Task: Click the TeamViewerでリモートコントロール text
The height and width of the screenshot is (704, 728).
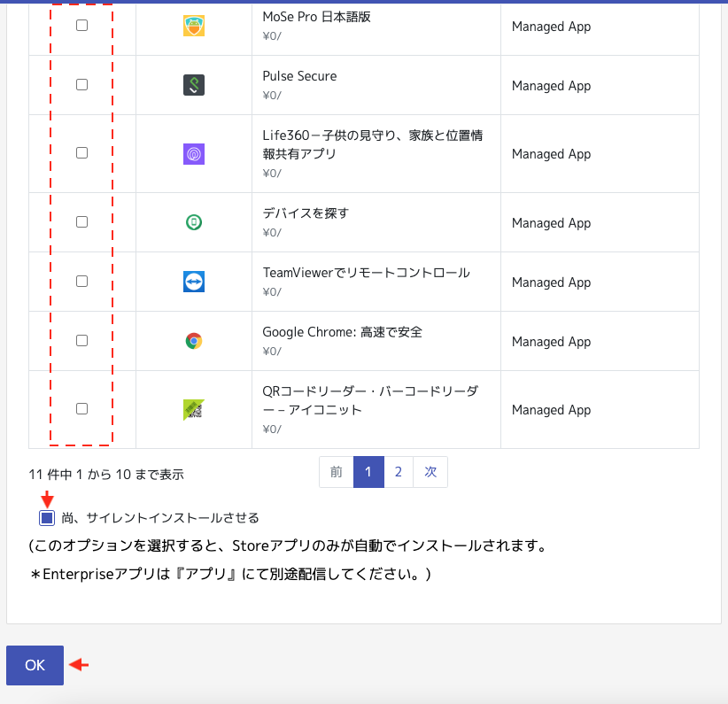Action: pos(367,273)
